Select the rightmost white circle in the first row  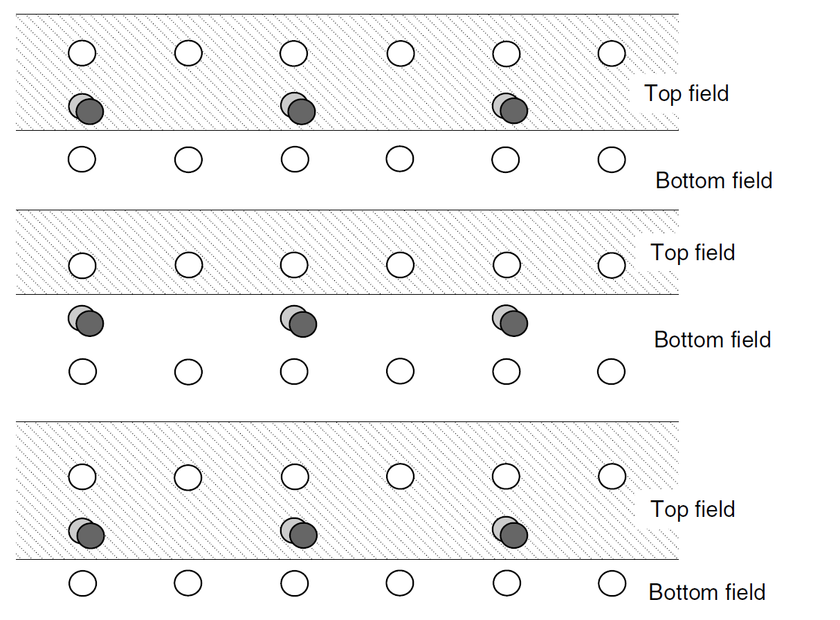pos(611,53)
